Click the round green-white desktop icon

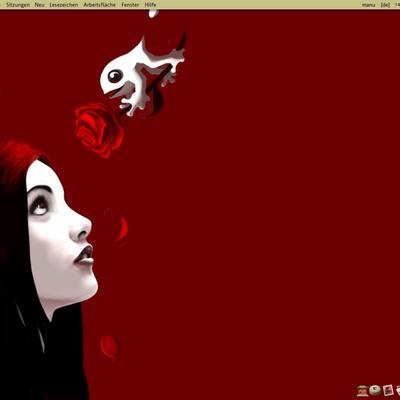(x=375, y=390)
